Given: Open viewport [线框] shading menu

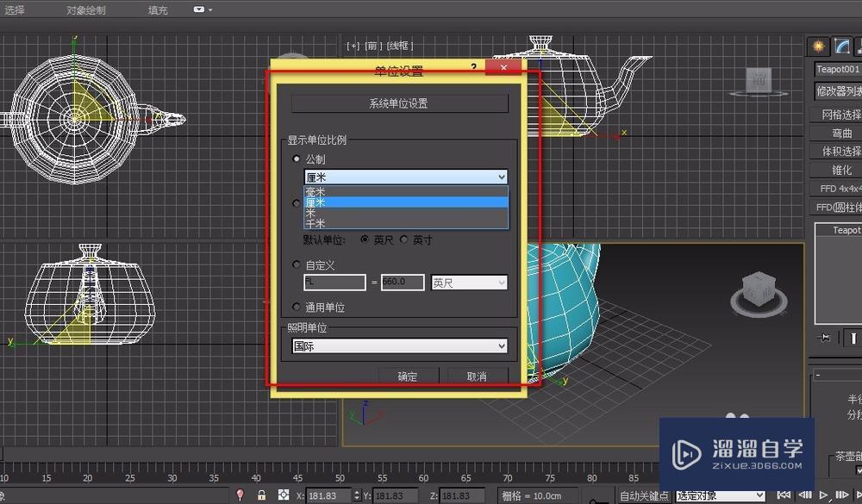Looking at the screenshot, I should coord(399,46).
